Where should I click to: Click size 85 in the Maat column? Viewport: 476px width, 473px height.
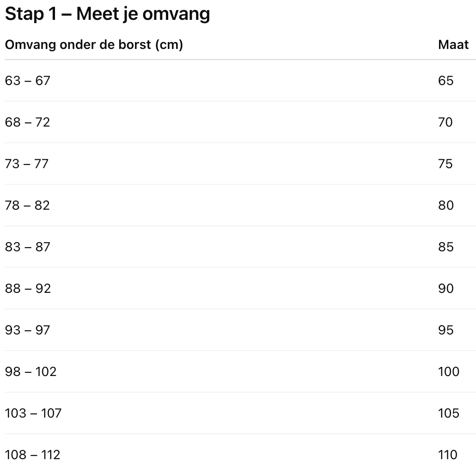pyautogui.click(x=446, y=247)
